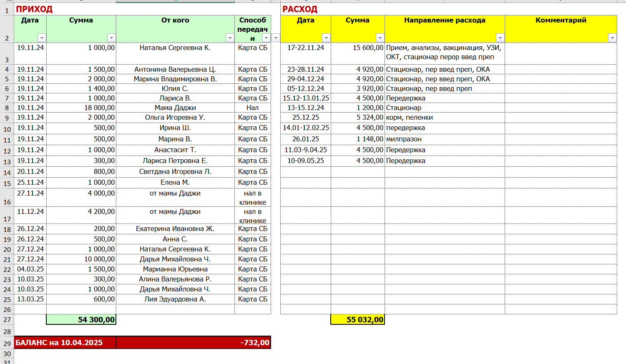Select the корм, пеленки expense cell
Screen dimensions: 626x364
445,117
